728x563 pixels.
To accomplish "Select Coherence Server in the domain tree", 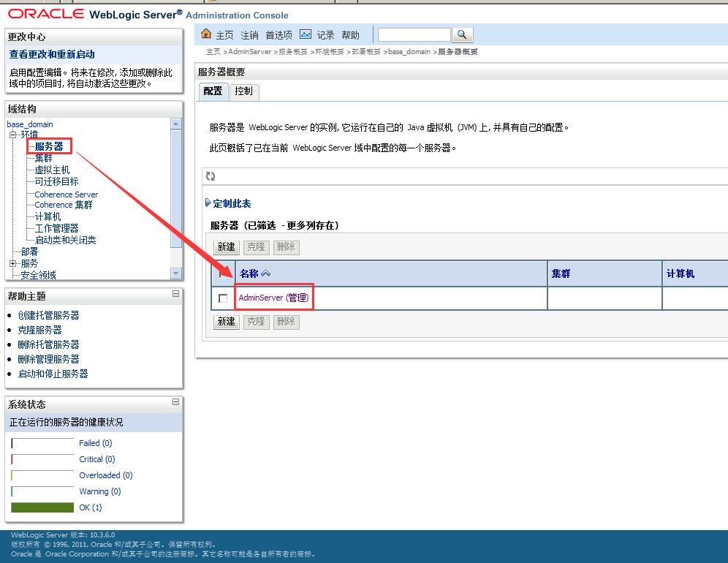I will click(x=67, y=194).
